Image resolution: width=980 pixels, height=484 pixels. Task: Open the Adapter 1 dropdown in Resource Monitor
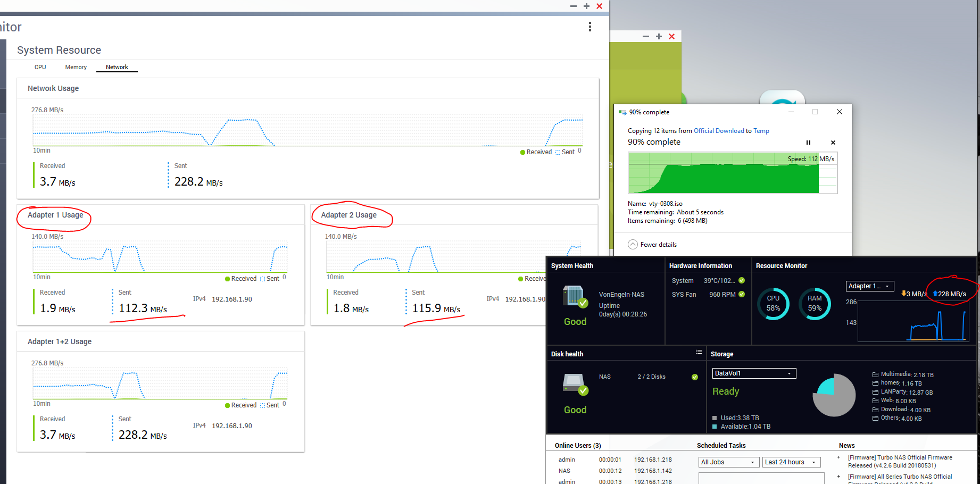870,286
